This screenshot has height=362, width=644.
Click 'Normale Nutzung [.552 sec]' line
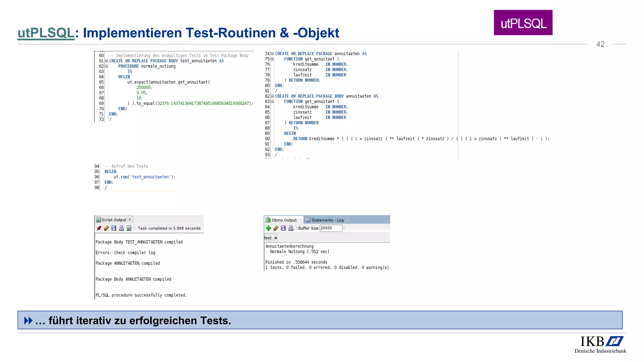pos(300,252)
